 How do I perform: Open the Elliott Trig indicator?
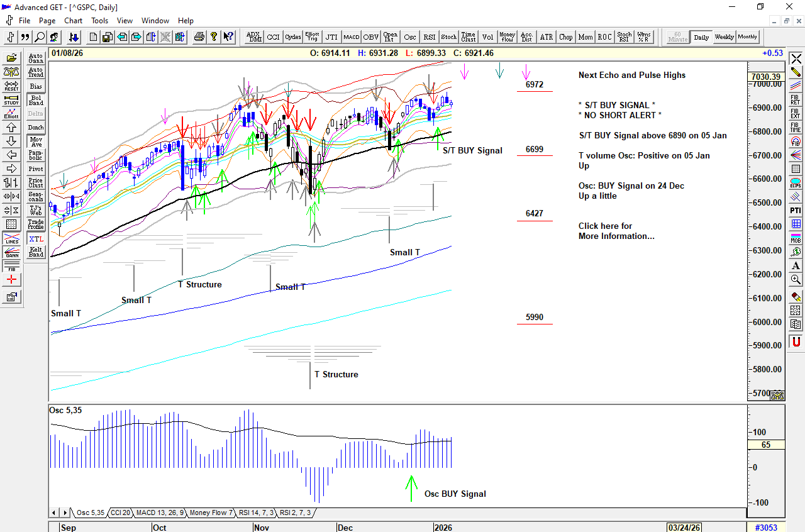tap(312, 37)
